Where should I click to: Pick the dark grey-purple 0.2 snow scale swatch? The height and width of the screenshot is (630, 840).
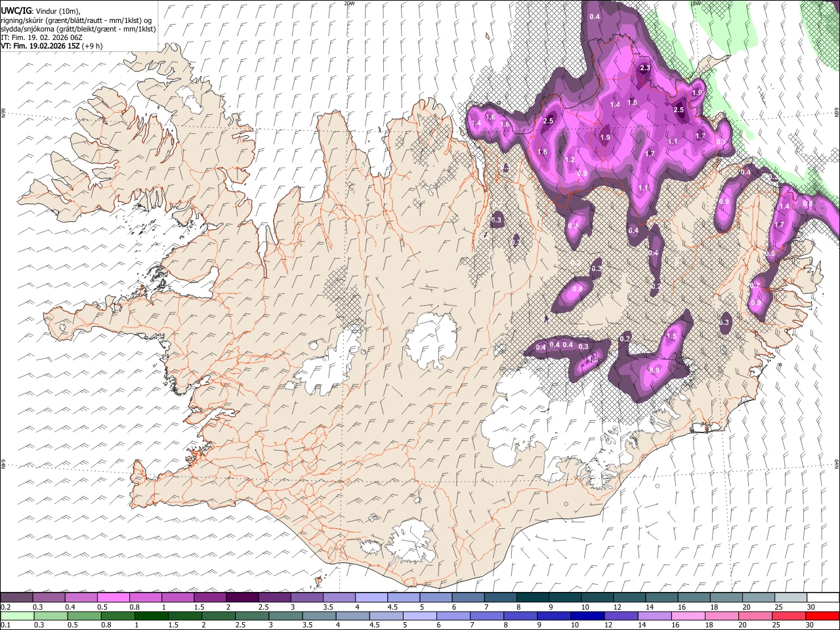pos(16,598)
